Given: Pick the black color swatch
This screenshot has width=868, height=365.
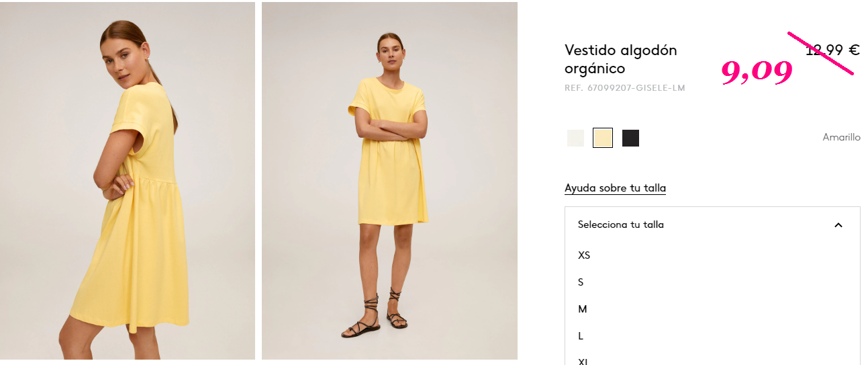Looking at the screenshot, I should click(x=630, y=138).
